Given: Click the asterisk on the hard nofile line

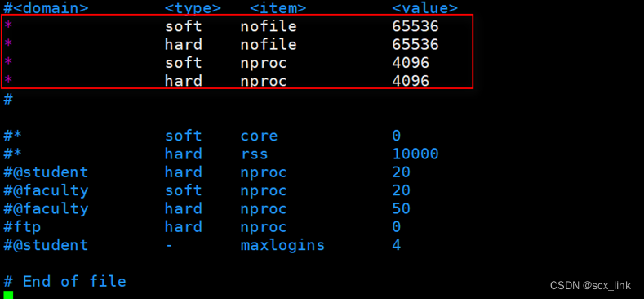Looking at the screenshot, I should click(x=8, y=43).
